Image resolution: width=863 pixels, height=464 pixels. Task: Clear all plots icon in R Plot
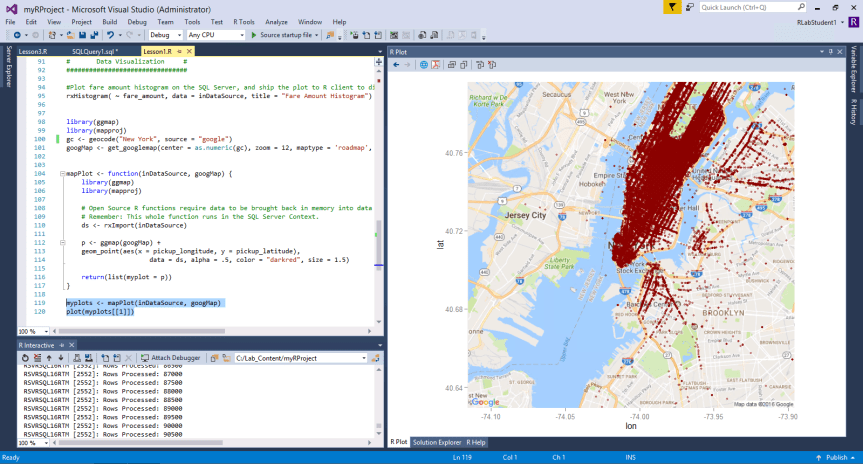click(492, 65)
